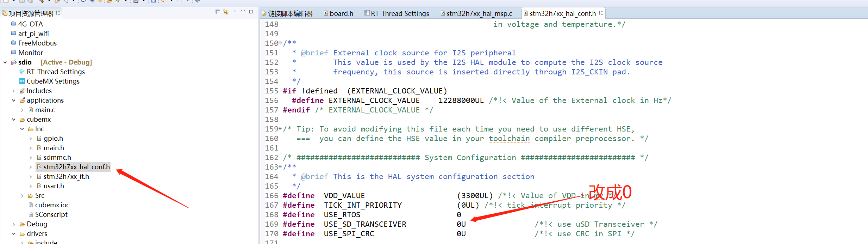
Task: Click the sdmmc.h header file icon
Action: pos(39,157)
